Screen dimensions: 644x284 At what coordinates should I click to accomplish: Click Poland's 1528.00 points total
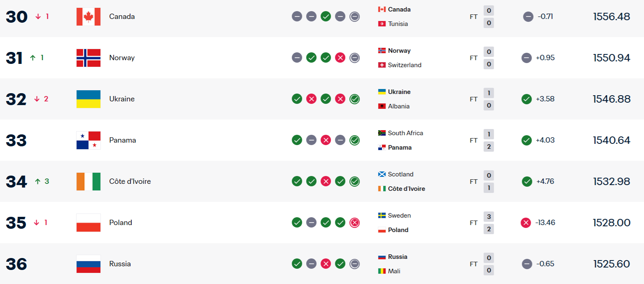[x=611, y=223]
